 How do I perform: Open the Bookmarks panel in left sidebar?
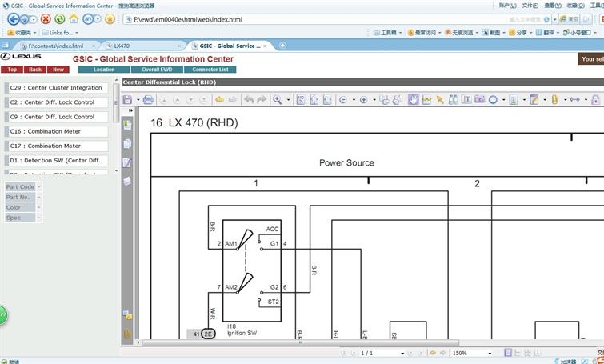point(127,125)
